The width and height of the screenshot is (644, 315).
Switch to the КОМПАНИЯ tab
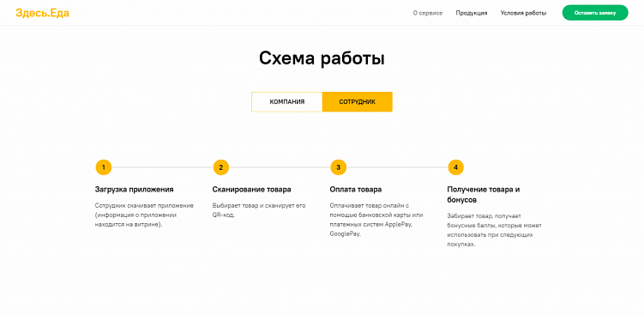[x=287, y=101]
